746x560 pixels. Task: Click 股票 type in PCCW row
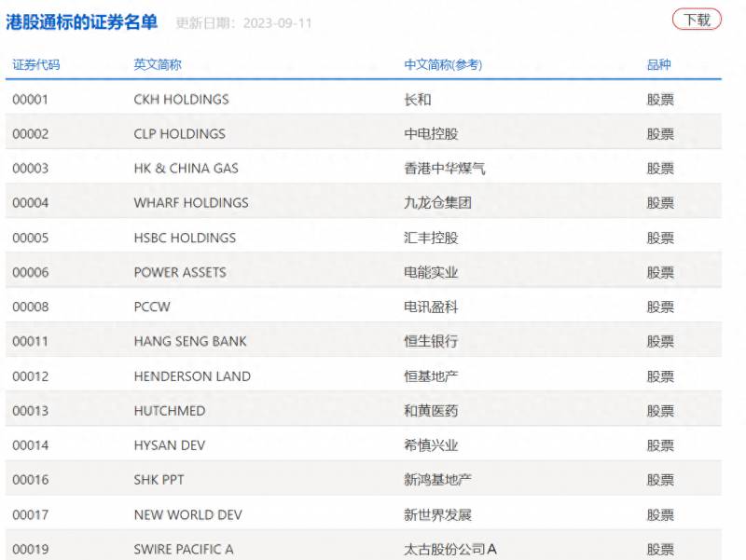tap(660, 307)
